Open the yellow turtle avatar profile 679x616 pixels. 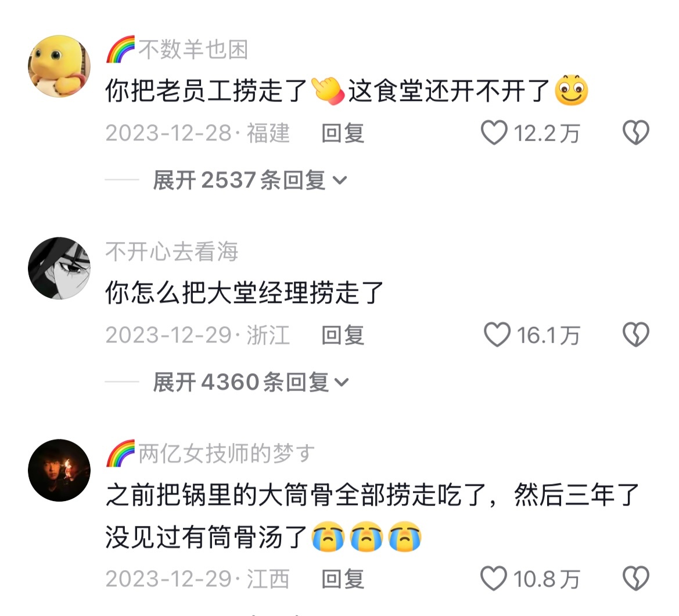[x=59, y=66]
